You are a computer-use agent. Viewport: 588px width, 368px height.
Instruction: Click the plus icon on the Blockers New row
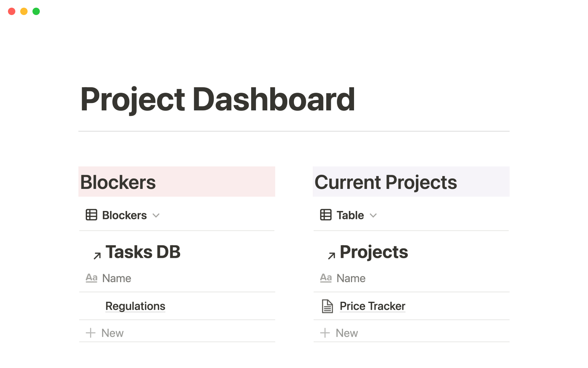click(90, 333)
